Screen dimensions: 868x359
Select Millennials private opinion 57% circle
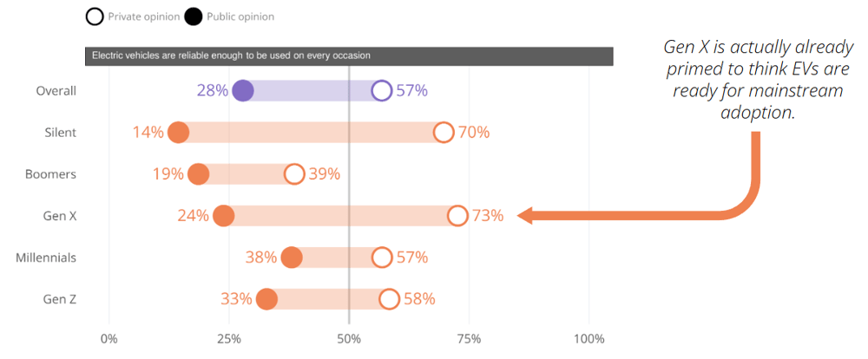(x=381, y=258)
